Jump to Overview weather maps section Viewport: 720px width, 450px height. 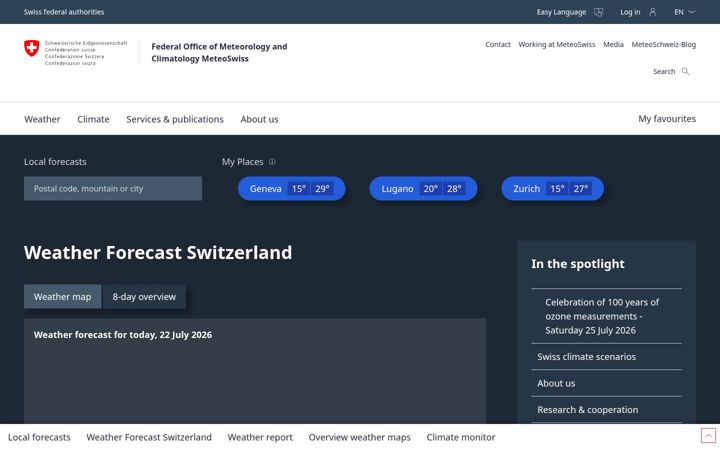coord(360,437)
